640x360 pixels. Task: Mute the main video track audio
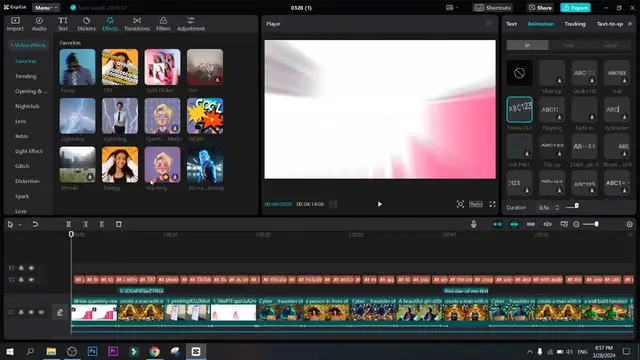coord(41,312)
